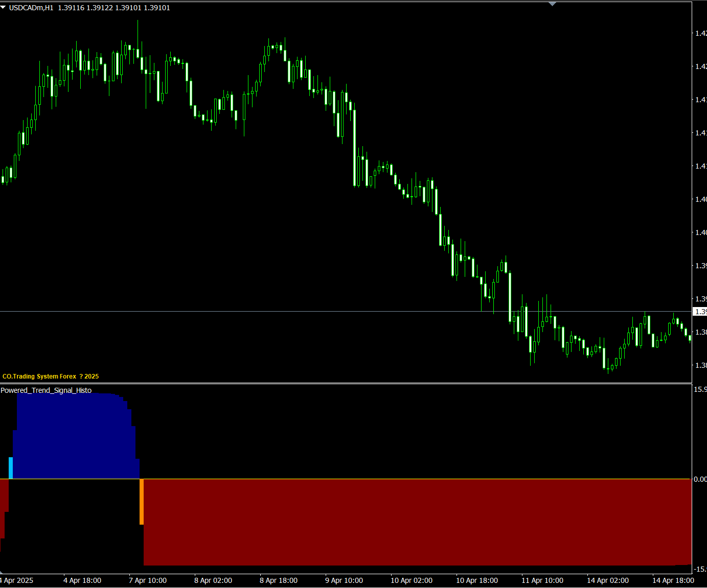Click the triangle arrow beside USDCADm,H1
The height and width of the screenshot is (588, 707).
click(3, 7)
